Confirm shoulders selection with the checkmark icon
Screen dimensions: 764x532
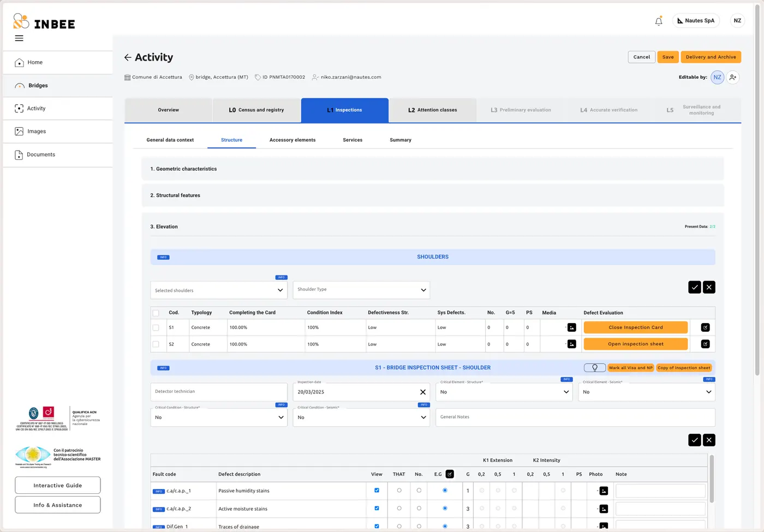(695, 287)
